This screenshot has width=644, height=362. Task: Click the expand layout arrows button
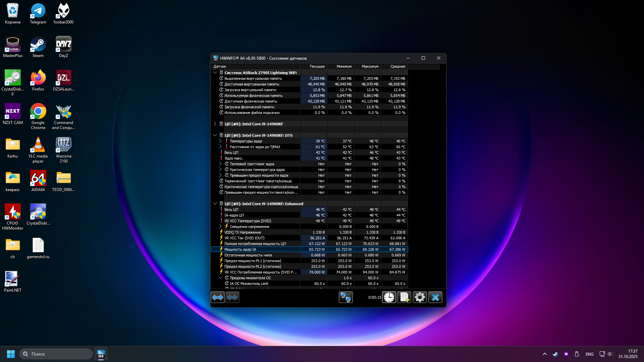coord(218,297)
